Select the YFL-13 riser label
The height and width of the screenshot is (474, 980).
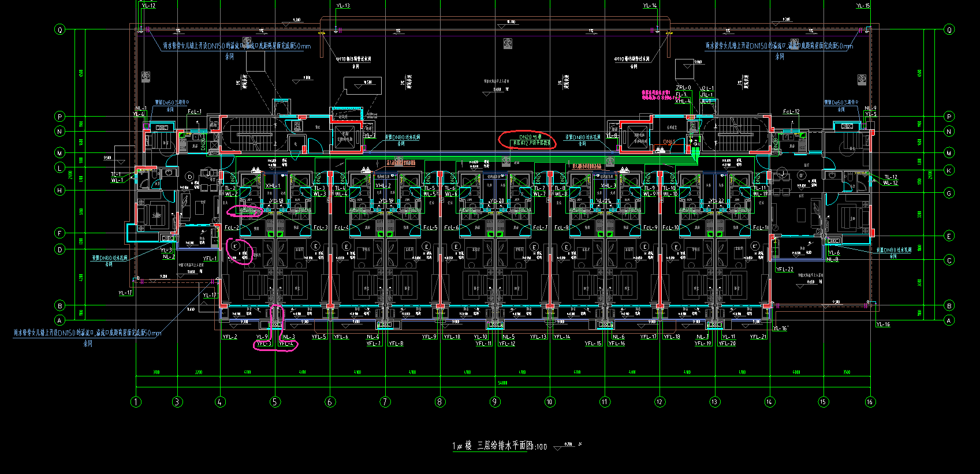pos(539,337)
